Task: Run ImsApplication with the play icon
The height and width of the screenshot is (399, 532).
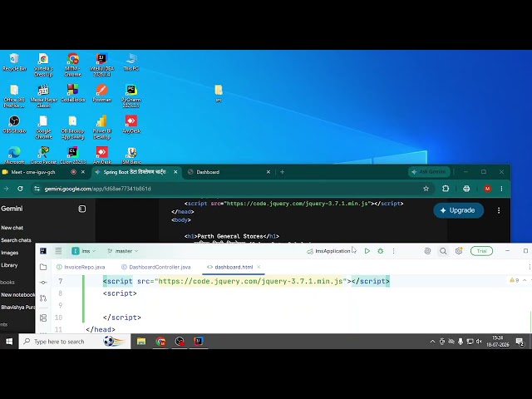Action: (367, 251)
